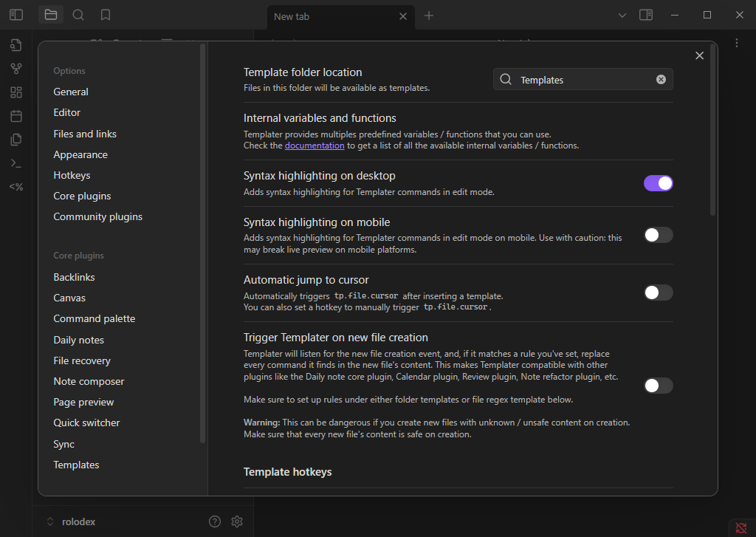Click the insert template ribbon icon
The height and width of the screenshot is (537, 756).
(16, 140)
